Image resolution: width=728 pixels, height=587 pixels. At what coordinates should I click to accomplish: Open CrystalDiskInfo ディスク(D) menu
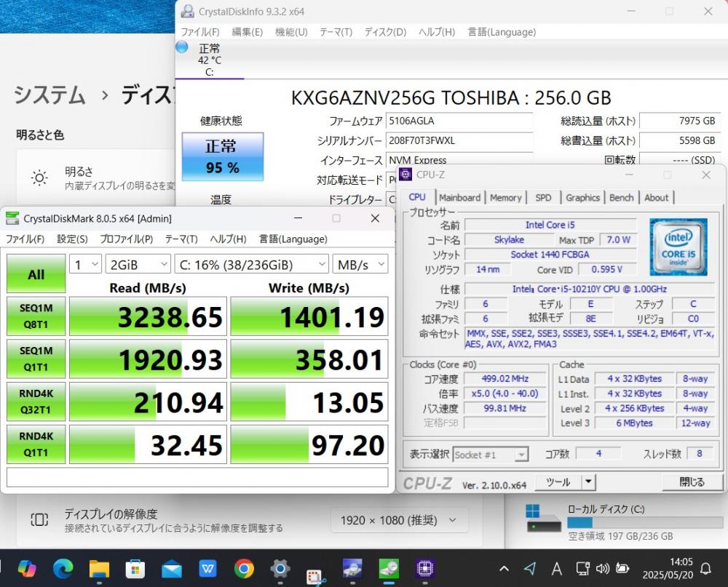click(x=385, y=32)
